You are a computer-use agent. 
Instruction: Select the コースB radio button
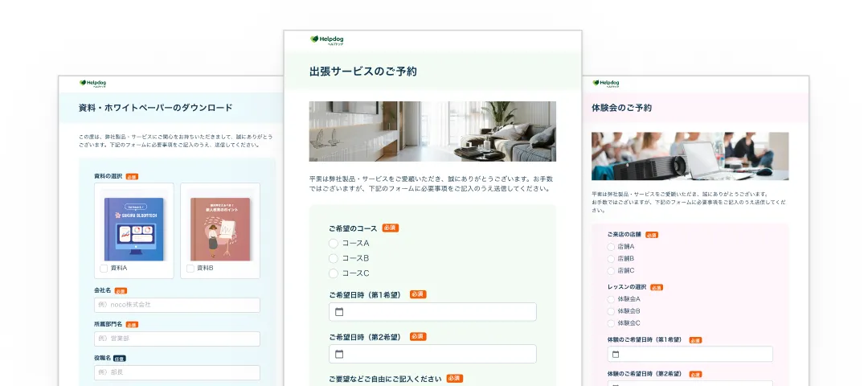click(x=334, y=258)
